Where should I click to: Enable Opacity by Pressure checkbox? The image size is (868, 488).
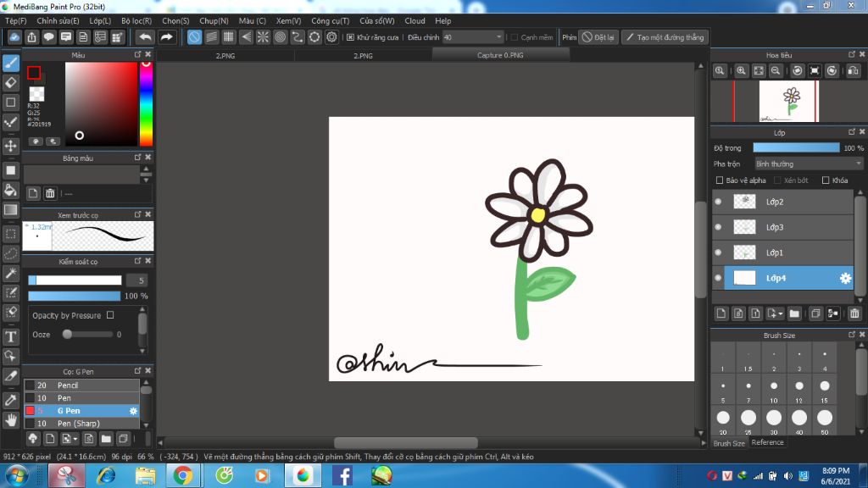click(x=110, y=315)
